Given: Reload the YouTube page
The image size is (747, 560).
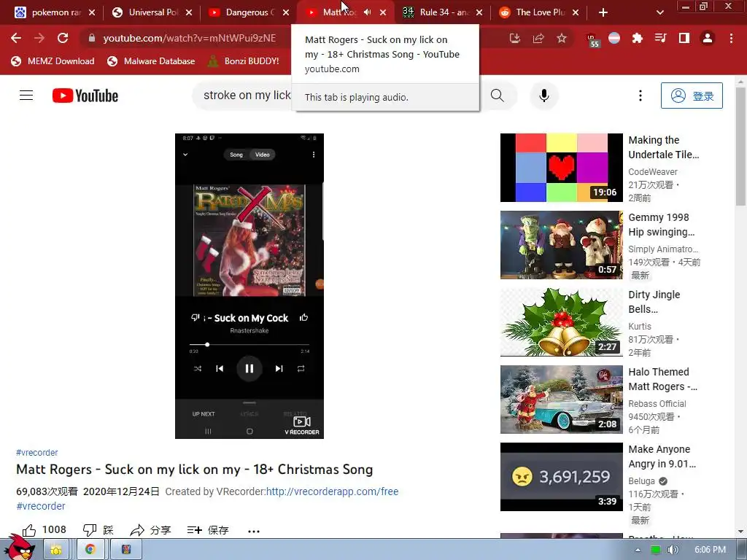Looking at the screenshot, I should click(x=63, y=38).
